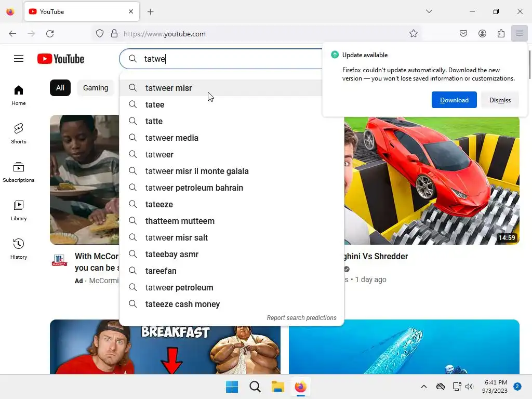Go to Home in the sidebar
This screenshot has height=399, width=532.
coord(19,96)
